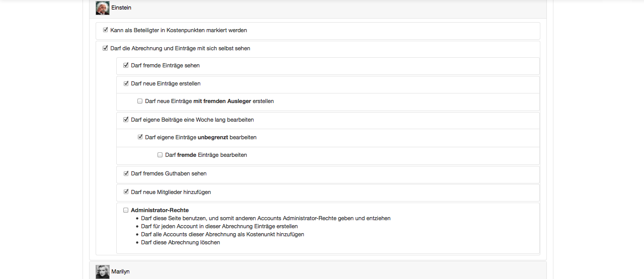Click the 'Darf diese Seite benutzen' bullet line
The width and height of the screenshot is (644, 279).
pyautogui.click(x=266, y=218)
